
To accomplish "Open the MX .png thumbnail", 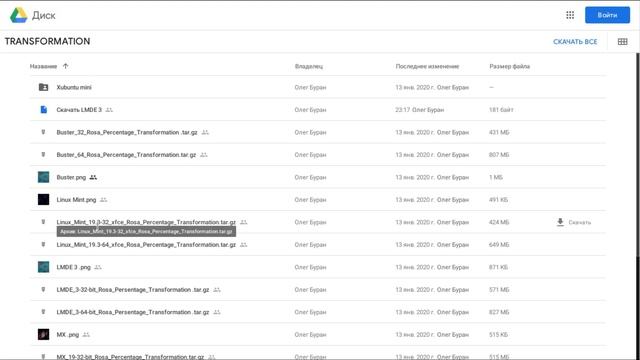I will click(x=43, y=334).
